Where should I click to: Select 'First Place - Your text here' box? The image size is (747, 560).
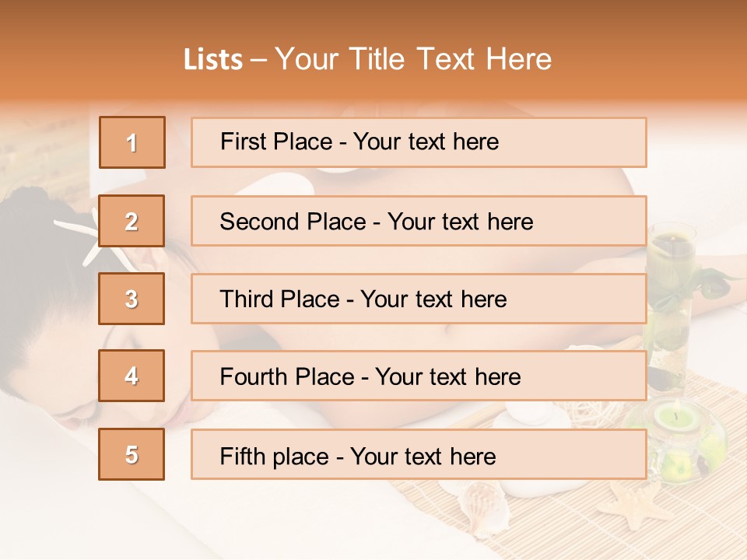click(419, 142)
